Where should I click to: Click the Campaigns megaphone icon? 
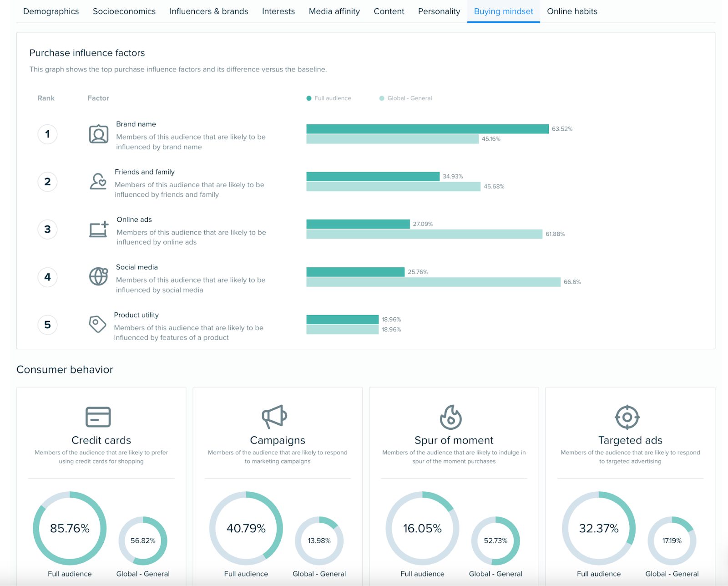tap(274, 417)
